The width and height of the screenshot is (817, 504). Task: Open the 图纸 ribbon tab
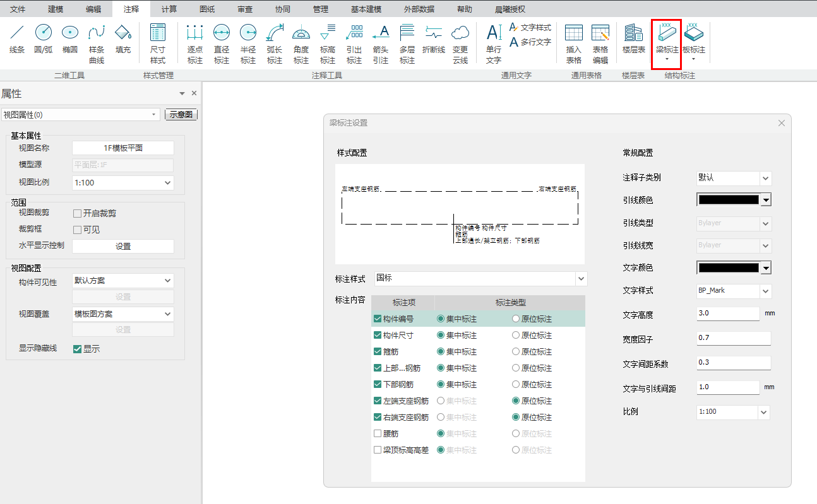206,9
